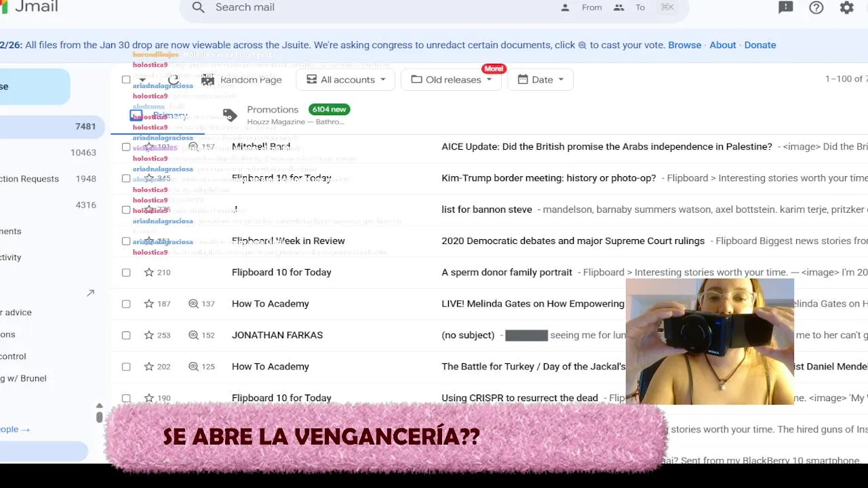Image resolution: width=868 pixels, height=488 pixels.
Task: Click the Promotions tag icon
Action: click(230, 115)
